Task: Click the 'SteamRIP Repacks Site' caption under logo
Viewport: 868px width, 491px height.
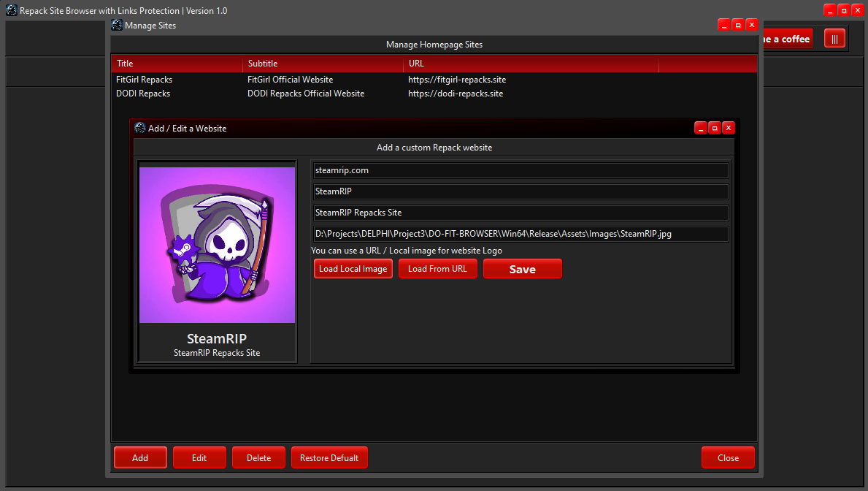Action: (217, 353)
